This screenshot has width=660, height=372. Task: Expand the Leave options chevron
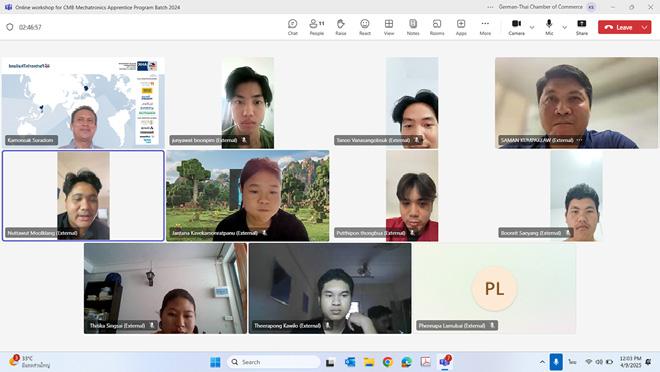pyautogui.click(x=644, y=27)
